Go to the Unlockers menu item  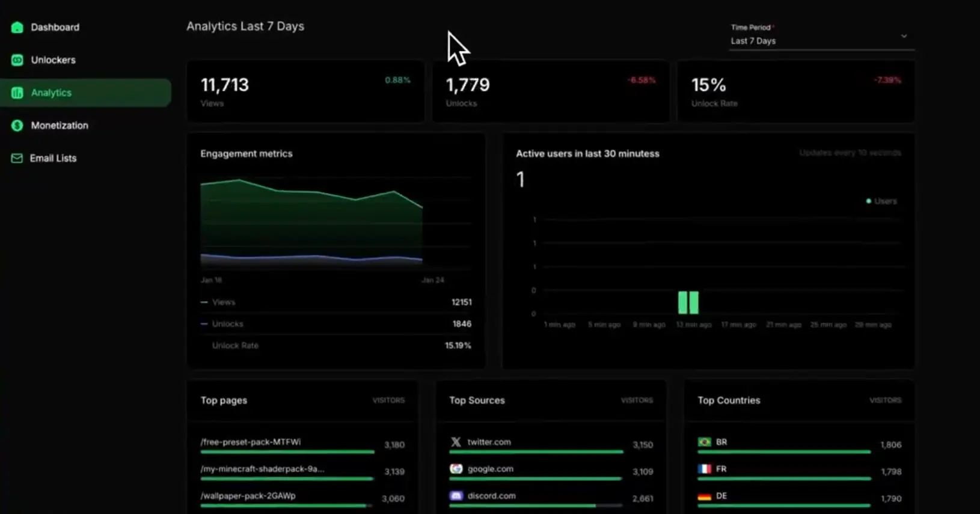pyautogui.click(x=53, y=60)
